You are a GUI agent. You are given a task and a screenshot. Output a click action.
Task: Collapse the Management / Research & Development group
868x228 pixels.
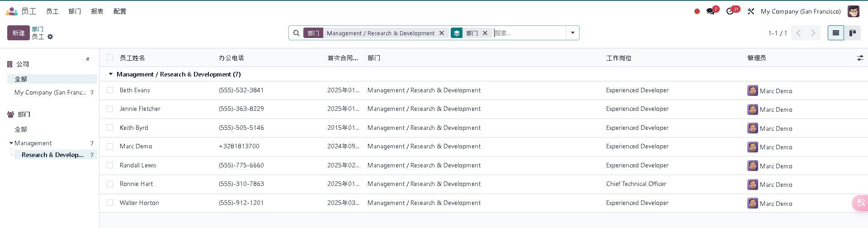coord(111,74)
